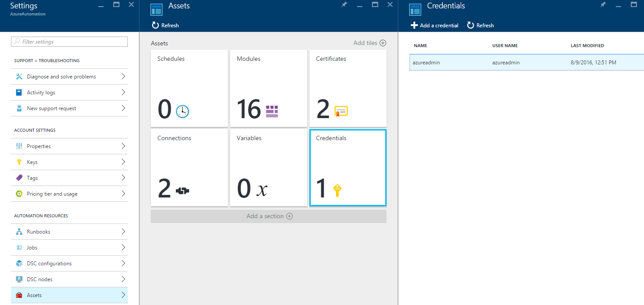Screen dimensions: 644x305
Task: Pin the Assets blade to dashboard
Action: (x=344, y=4)
